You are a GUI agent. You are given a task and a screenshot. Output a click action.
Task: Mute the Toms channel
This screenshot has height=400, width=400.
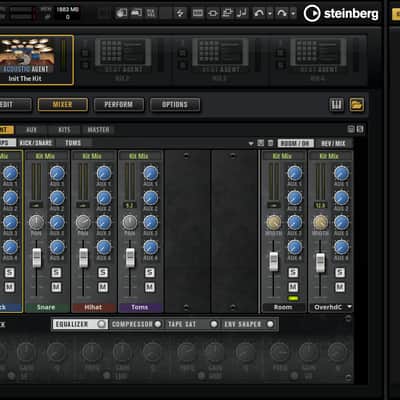pyautogui.click(x=149, y=287)
